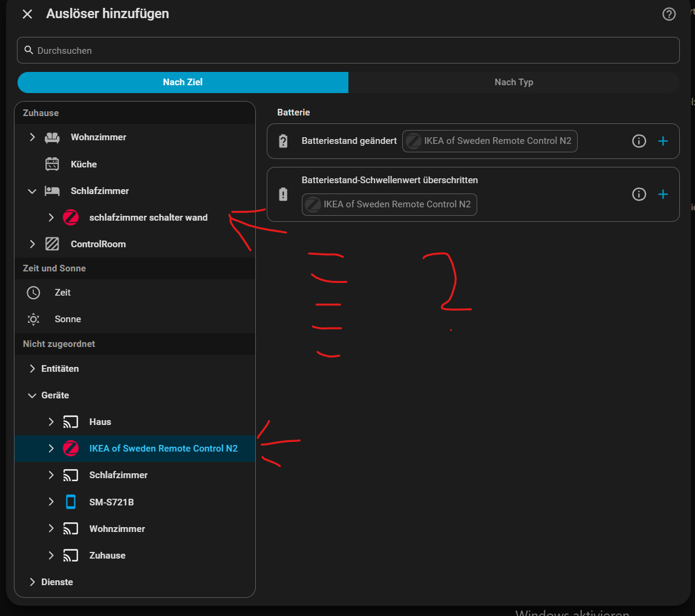695x616 pixels.
Task: Select schlafzimmer schalter wand device
Action: (x=148, y=218)
